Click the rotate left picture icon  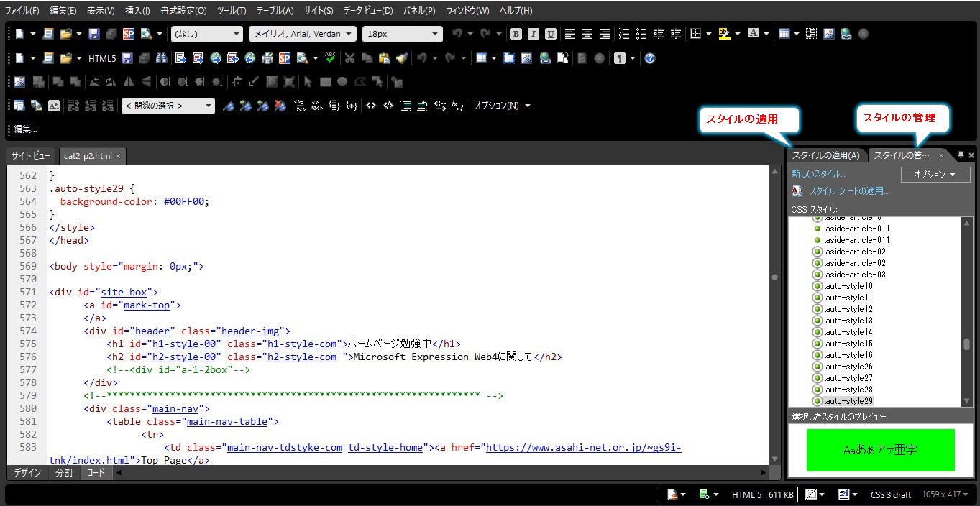click(95, 82)
